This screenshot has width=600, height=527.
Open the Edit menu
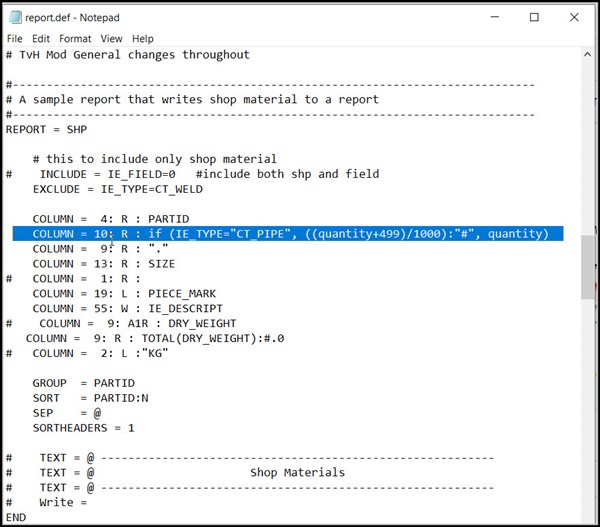point(41,38)
